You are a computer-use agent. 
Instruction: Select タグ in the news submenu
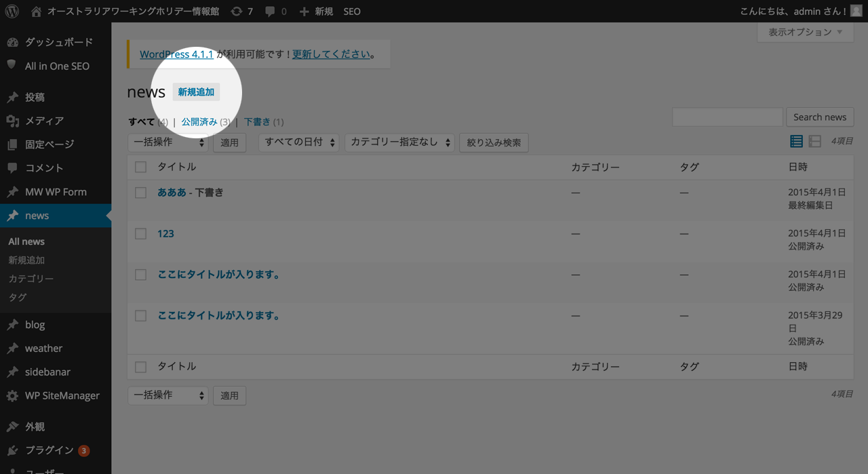point(18,297)
